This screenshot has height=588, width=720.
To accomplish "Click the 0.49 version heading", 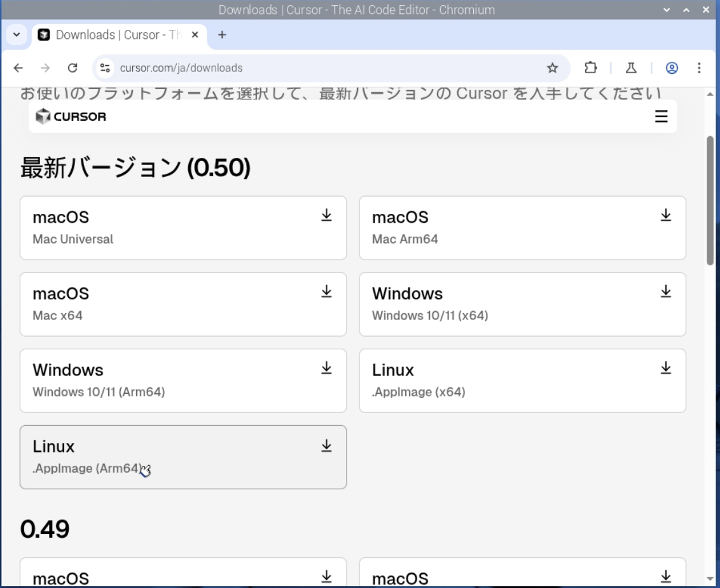I will pyautogui.click(x=45, y=529).
